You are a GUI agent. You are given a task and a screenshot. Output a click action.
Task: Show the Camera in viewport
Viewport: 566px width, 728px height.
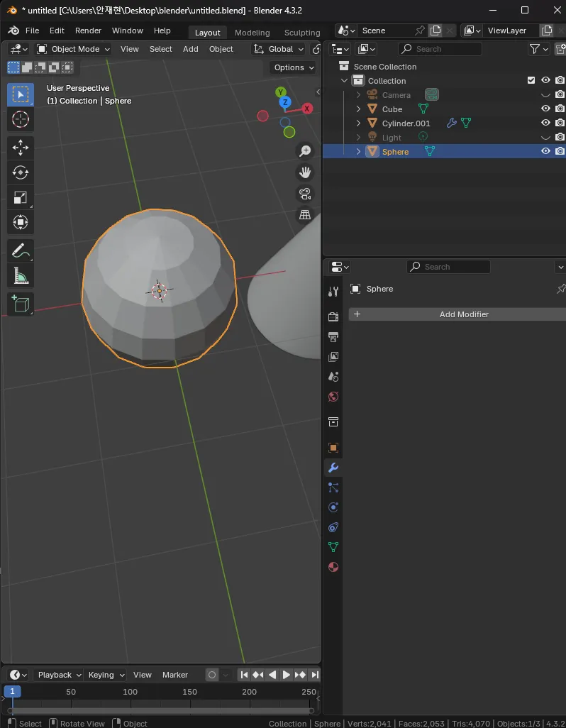point(545,94)
